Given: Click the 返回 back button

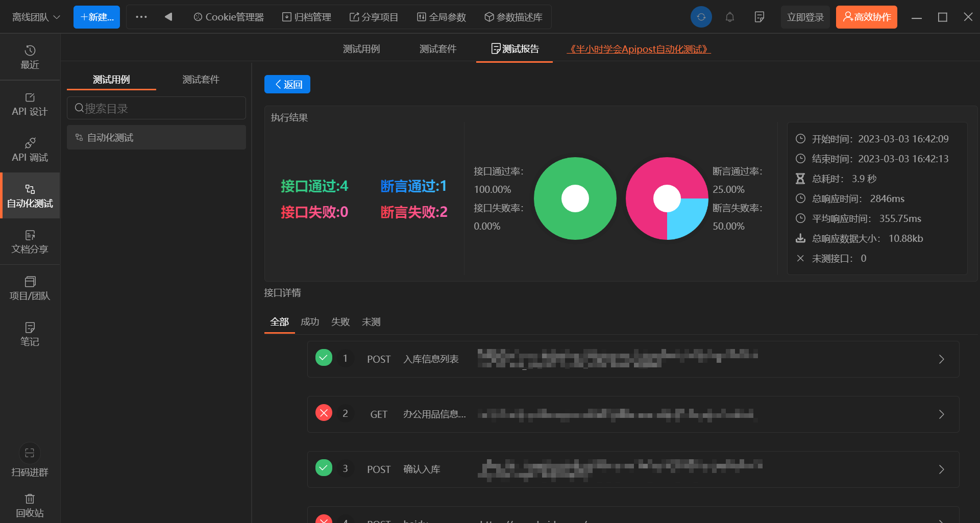Looking at the screenshot, I should [x=287, y=84].
